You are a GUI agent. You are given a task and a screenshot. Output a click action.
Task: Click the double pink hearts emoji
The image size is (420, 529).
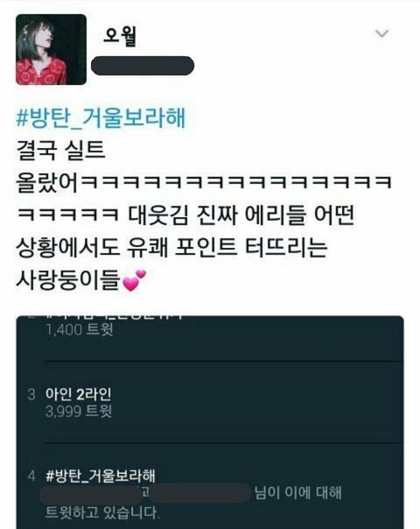(134, 280)
